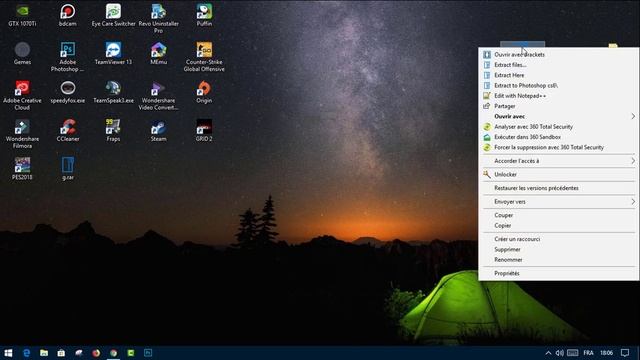Select the bdcam desktop shortcut
Viewport: 640px width, 360px height.
pyautogui.click(x=67, y=16)
